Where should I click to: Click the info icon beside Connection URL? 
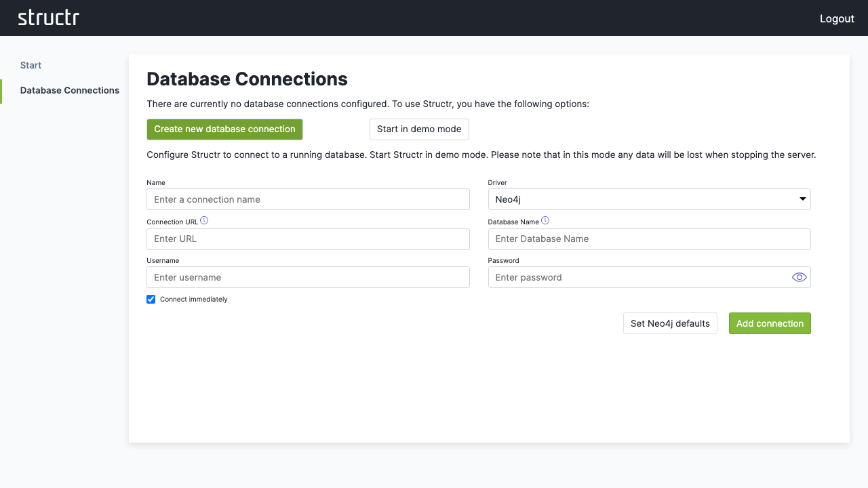(x=203, y=220)
